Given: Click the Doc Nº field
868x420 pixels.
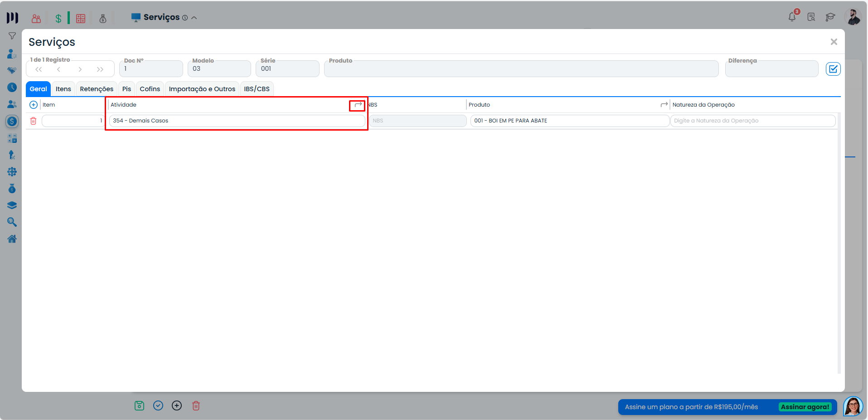Looking at the screenshot, I should point(151,69).
